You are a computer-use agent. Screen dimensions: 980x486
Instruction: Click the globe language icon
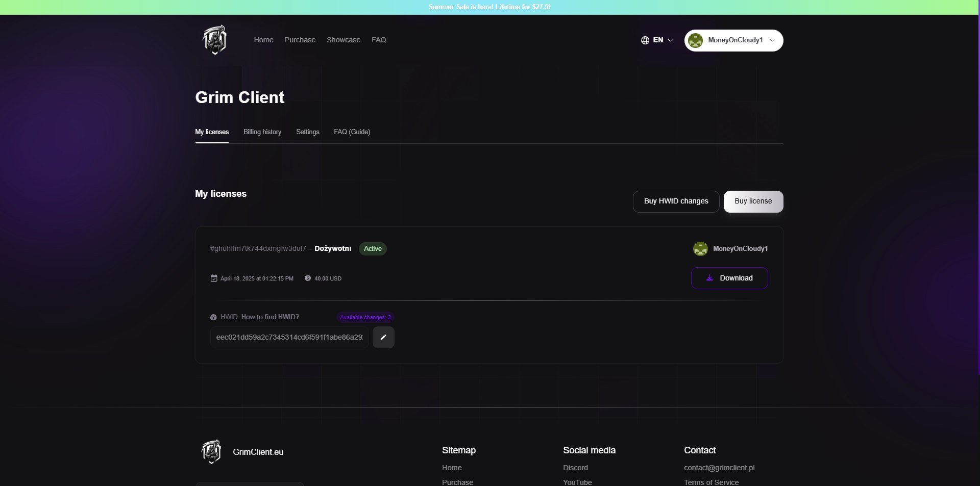pyautogui.click(x=645, y=40)
